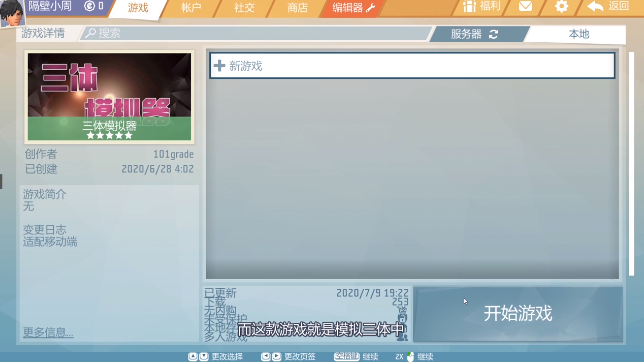Open the 商店 tab

click(x=297, y=8)
